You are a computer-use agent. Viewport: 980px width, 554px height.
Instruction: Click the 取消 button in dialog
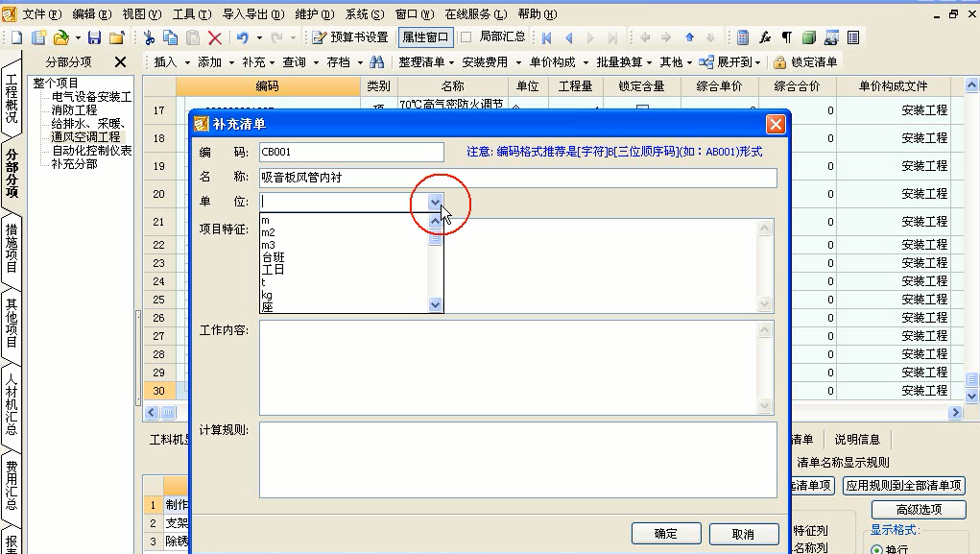coord(742,534)
